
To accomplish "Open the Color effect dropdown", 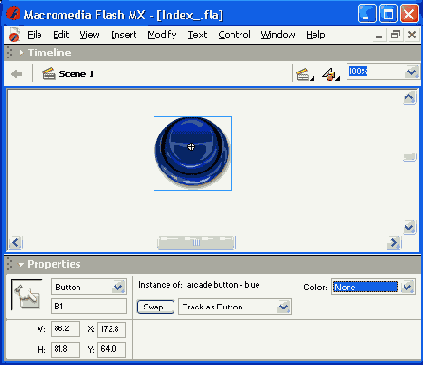I will click(408, 287).
